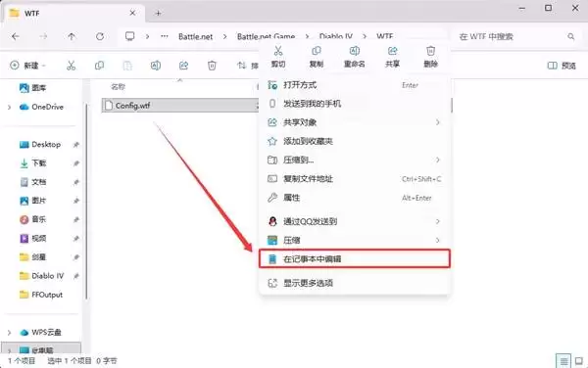Choose 添加到收藏夹 in context menu
The height and width of the screenshot is (368, 588).
pos(355,141)
